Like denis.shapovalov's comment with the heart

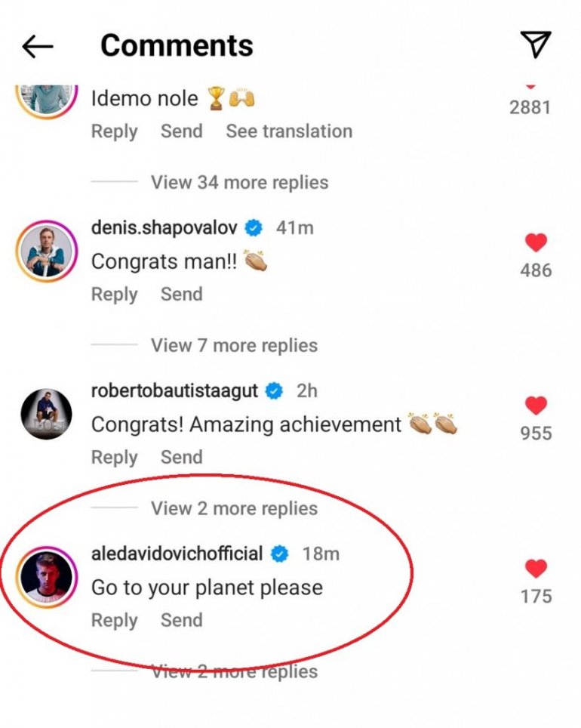[536, 242]
